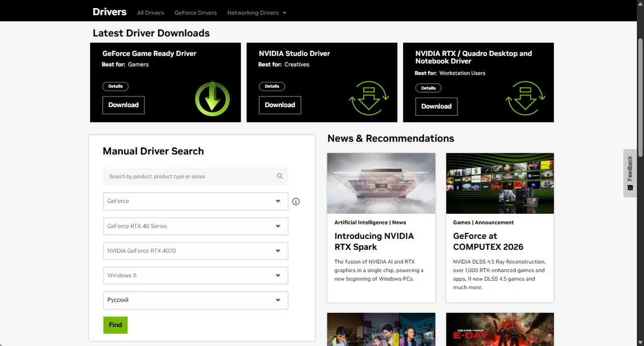Change the Windows 11 operating system dropdown
Image resolution: width=644 pixels, height=346 pixels.
pyautogui.click(x=196, y=276)
